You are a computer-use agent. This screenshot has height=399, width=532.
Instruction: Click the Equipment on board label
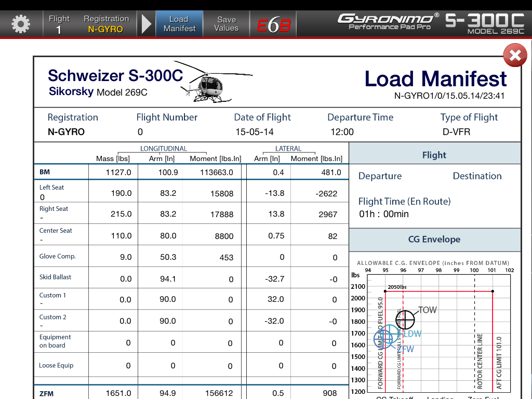click(x=55, y=341)
